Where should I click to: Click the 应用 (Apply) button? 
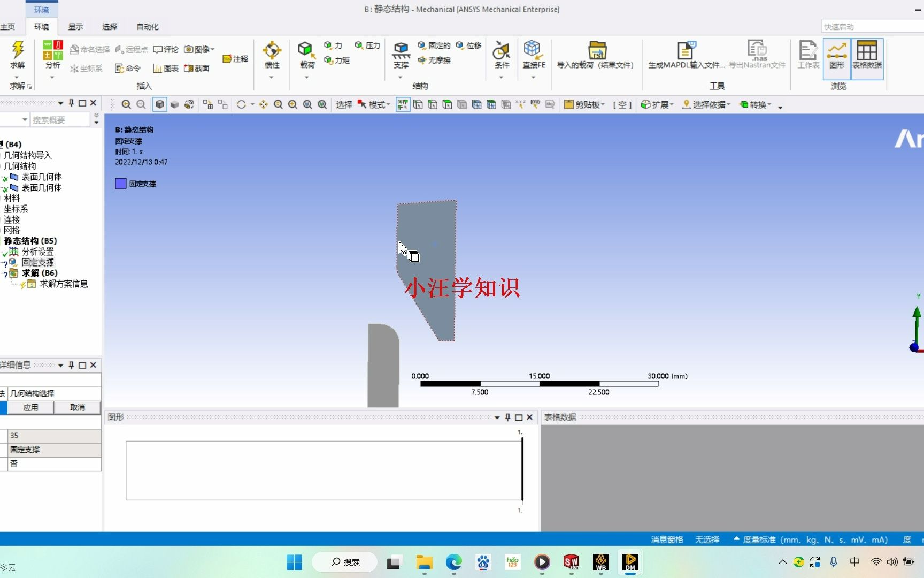[x=31, y=407]
